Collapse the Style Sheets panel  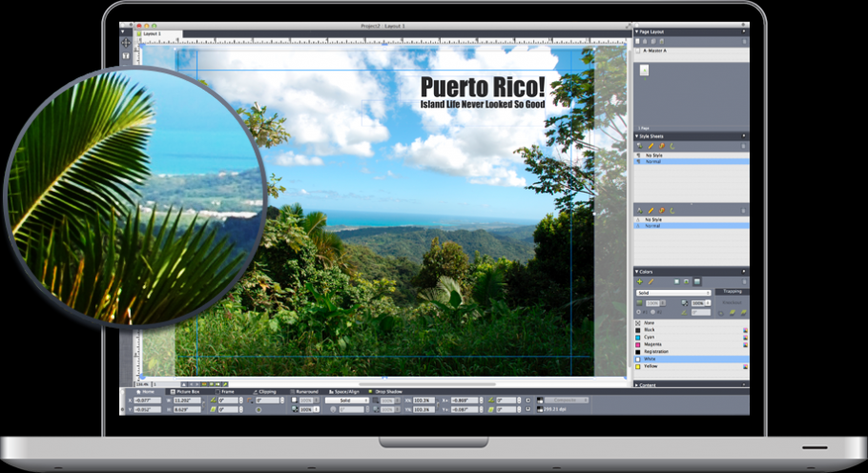pos(636,136)
